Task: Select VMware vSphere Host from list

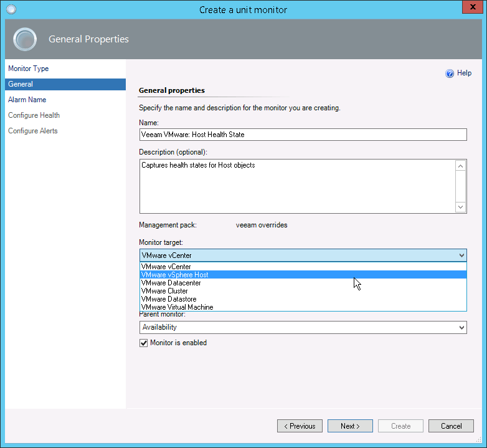Action: pos(175,275)
